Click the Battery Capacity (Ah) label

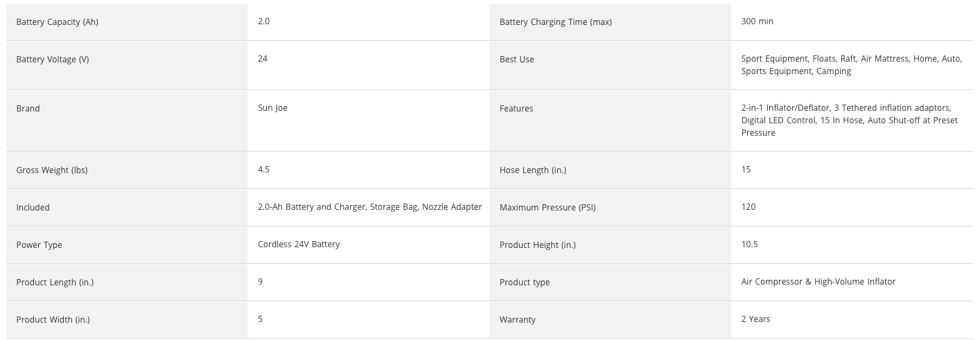[x=58, y=22]
